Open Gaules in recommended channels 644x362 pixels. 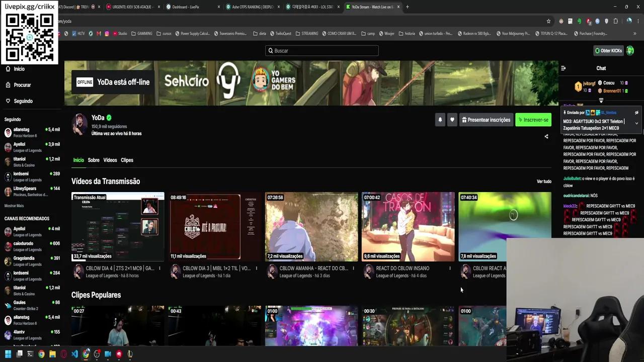pos(31,305)
